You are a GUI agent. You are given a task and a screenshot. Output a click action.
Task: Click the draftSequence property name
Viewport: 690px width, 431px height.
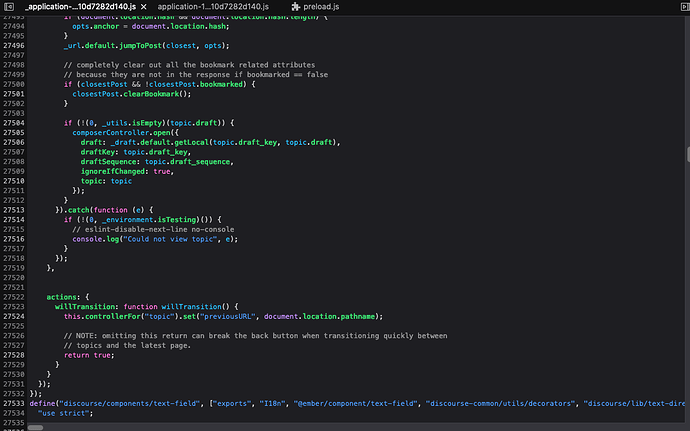[108, 162]
